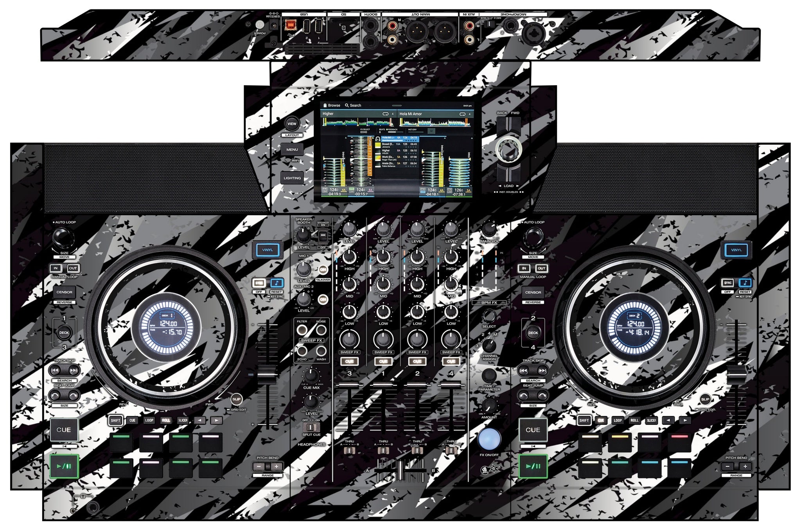Screen dimensions: 801x532
Task: Set loop IN on right deck
Action: click(524, 268)
